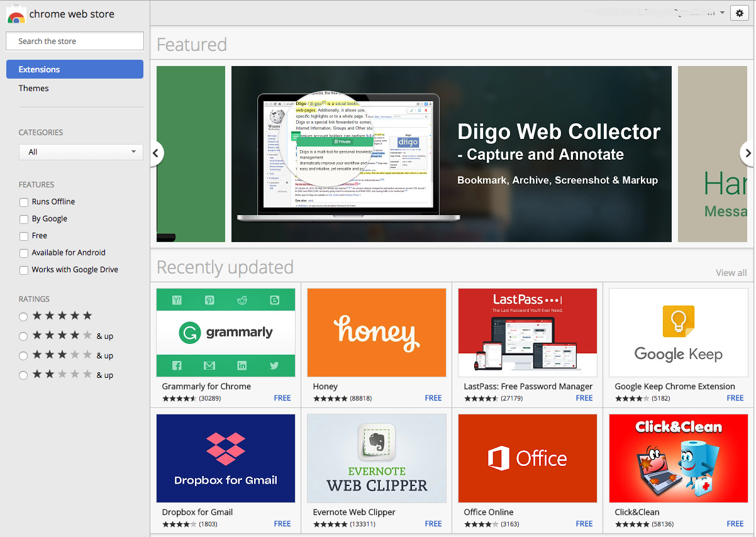Click FREE button for Office Online
Image resolution: width=756 pixels, height=537 pixels.
pyautogui.click(x=584, y=524)
